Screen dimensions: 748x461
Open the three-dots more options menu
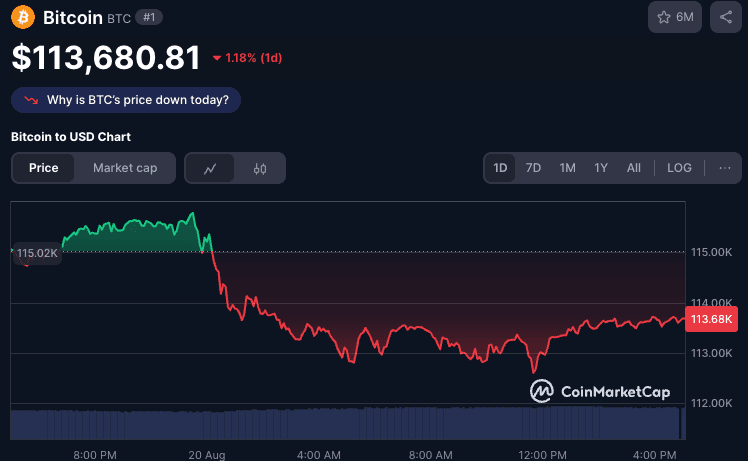725,168
